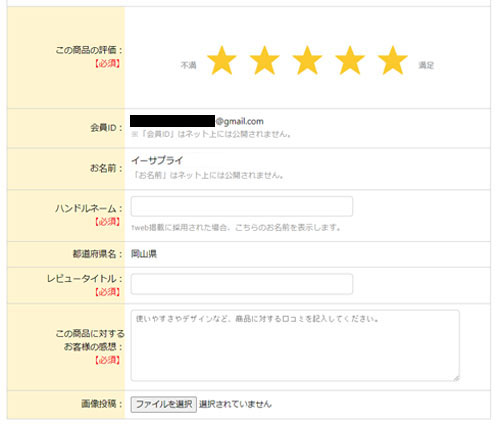Select the third rating star

pyautogui.click(x=307, y=60)
